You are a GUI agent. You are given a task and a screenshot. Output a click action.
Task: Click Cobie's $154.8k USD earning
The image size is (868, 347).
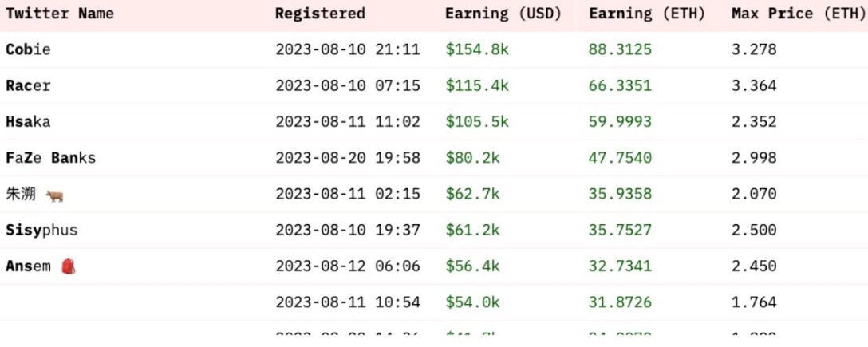(477, 49)
